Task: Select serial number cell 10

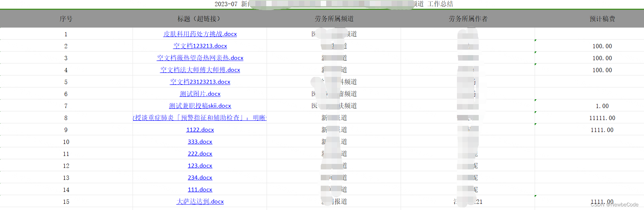Action: tap(66, 142)
